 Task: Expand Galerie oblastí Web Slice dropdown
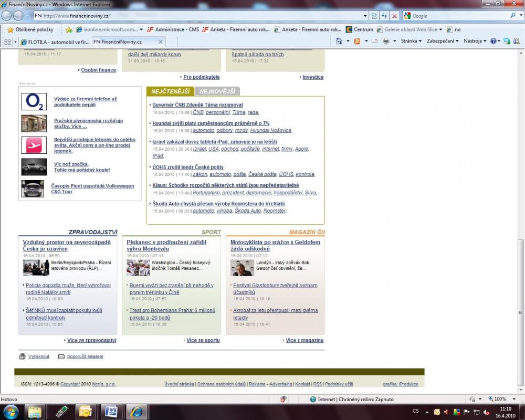pyautogui.click(x=440, y=29)
